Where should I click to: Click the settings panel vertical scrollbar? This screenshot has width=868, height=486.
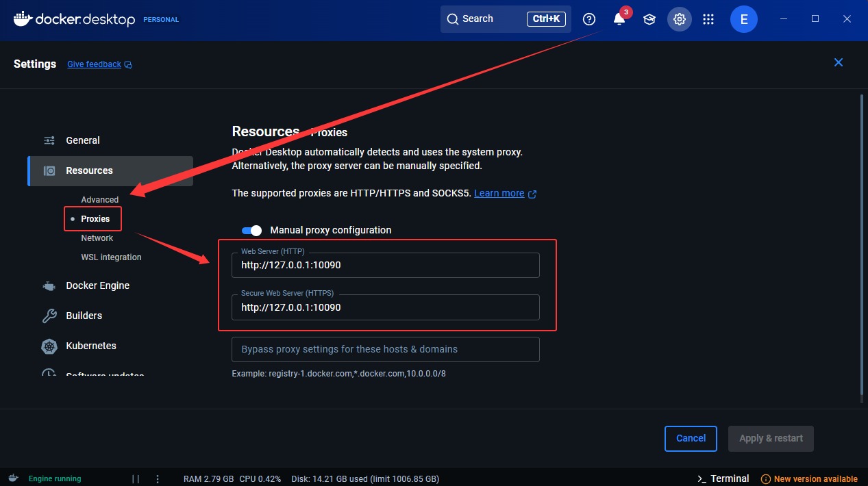point(861,246)
